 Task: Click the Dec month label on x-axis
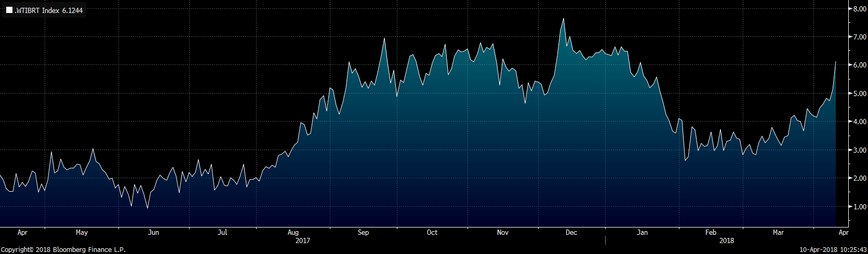pyautogui.click(x=571, y=232)
